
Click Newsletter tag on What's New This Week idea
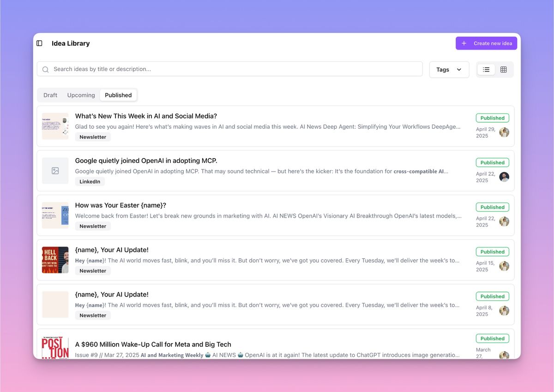93,137
